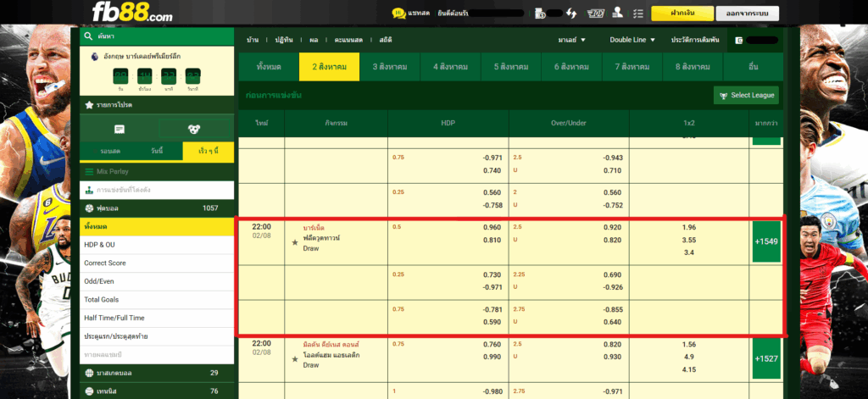Select Correct Score in sidebar
The height and width of the screenshot is (399, 868).
tap(157, 263)
